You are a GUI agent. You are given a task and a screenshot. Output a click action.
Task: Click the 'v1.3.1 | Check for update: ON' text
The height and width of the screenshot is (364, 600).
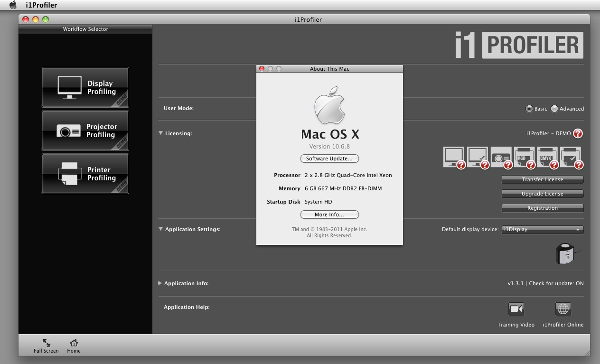click(x=546, y=283)
